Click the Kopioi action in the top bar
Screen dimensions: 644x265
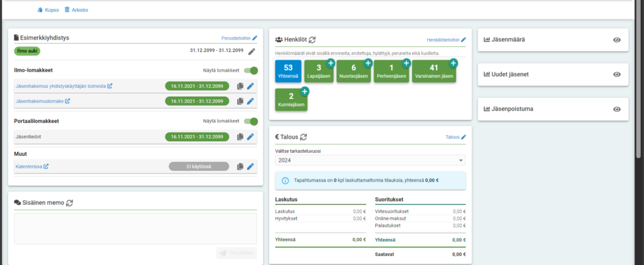tap(48, 10)
